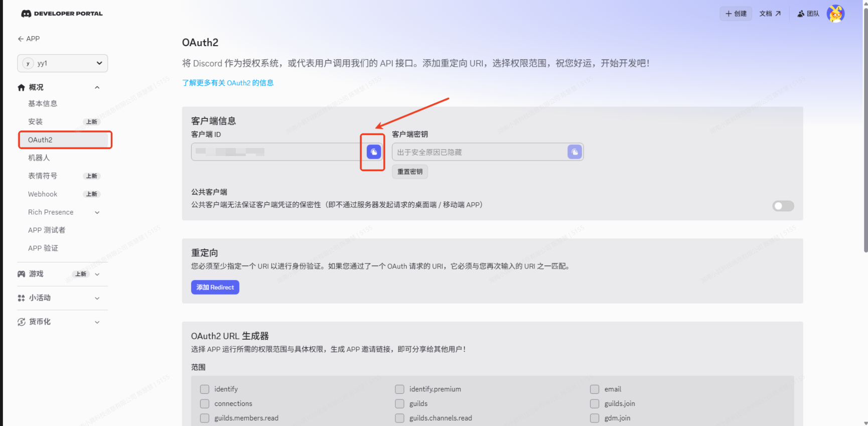Click the OAuth2 URL 生成器 heading
The image size is (868, 426).
coord(230,336)
